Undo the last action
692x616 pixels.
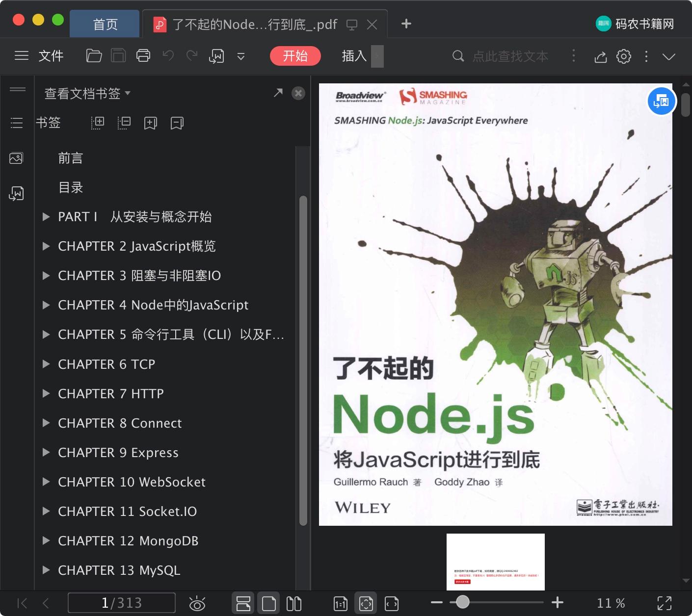(168, 56)
